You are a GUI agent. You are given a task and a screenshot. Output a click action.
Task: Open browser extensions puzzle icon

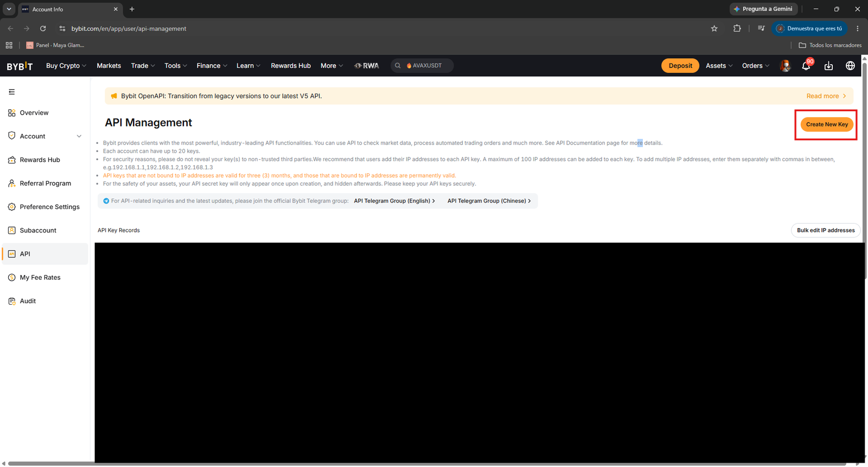coord(737,28)
